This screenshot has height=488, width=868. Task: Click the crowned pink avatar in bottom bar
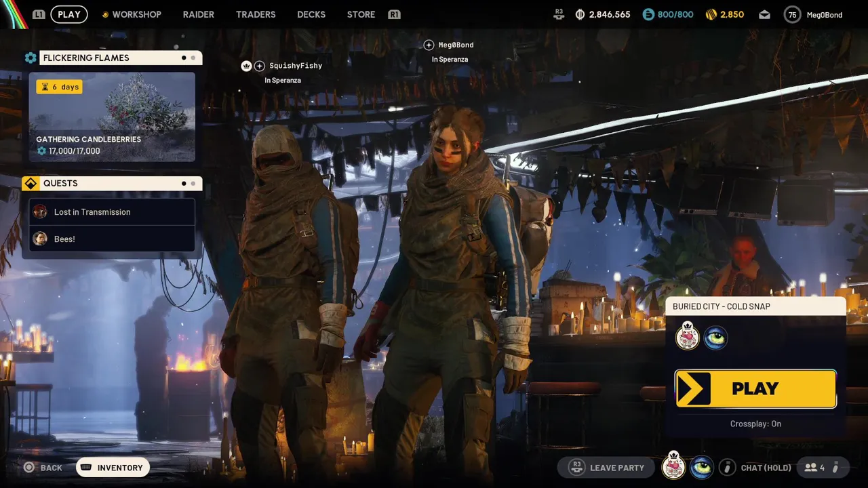674,466
